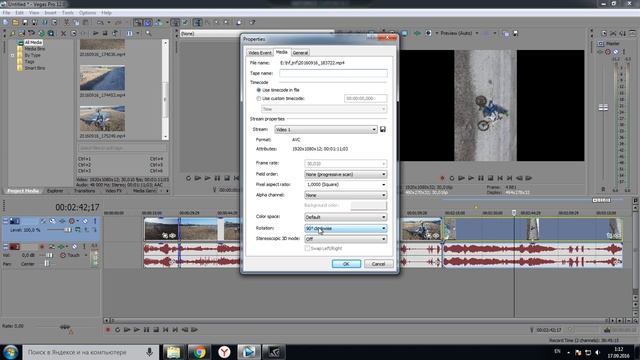Open the Field order dropdown
The width and height of the screenshot is (640, 360).
coord(345,174)
